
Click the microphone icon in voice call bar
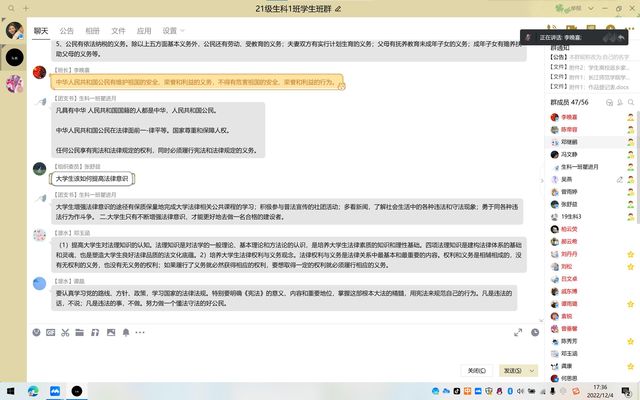point(606,36)
